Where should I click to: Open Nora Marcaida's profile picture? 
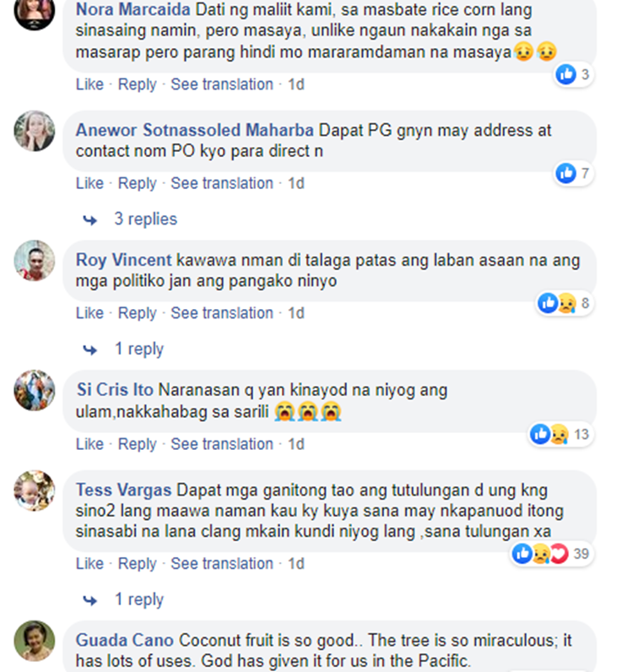[x=35, y=12]
